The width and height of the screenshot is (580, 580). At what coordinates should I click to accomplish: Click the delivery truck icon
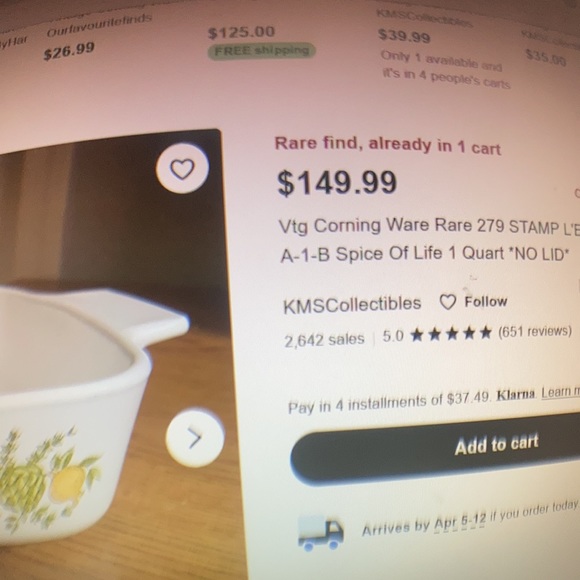[x=320, y=533]
